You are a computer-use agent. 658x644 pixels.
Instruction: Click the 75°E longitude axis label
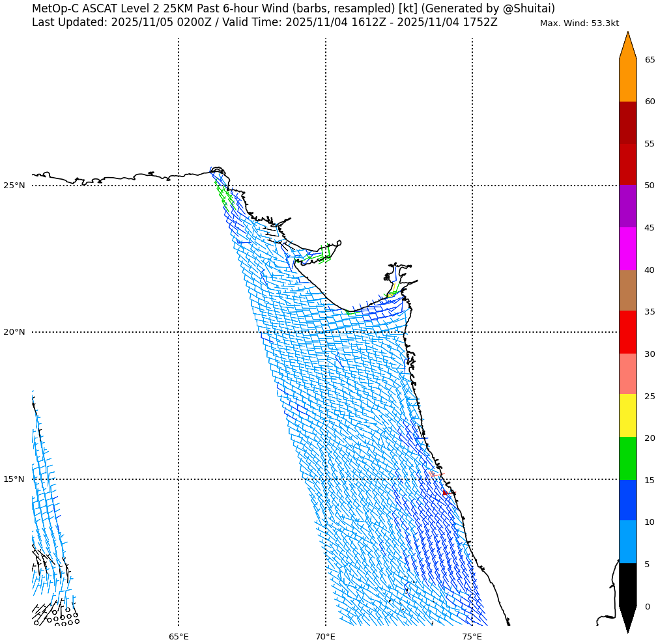(x=472, y=636)
